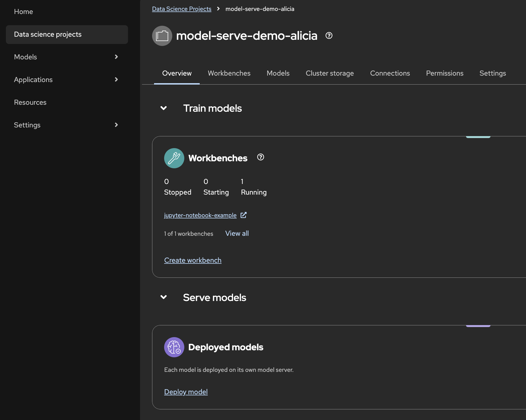Image resolution: width=526 pixels, height=420 pixels.
Task: Go to the Permissions tab
Action: (444, 73)
